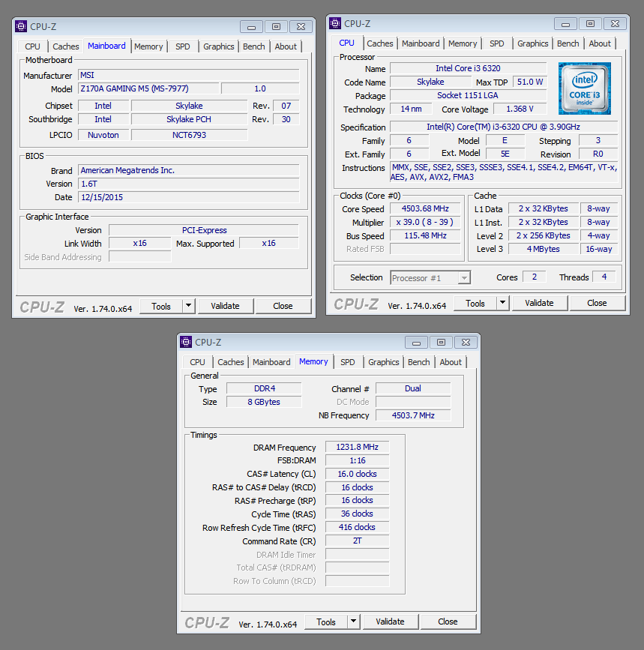Switch to CPU tab in Memory window
This screenshot has width=644, height=650.
pyautogui.click(x=197, y=362)
